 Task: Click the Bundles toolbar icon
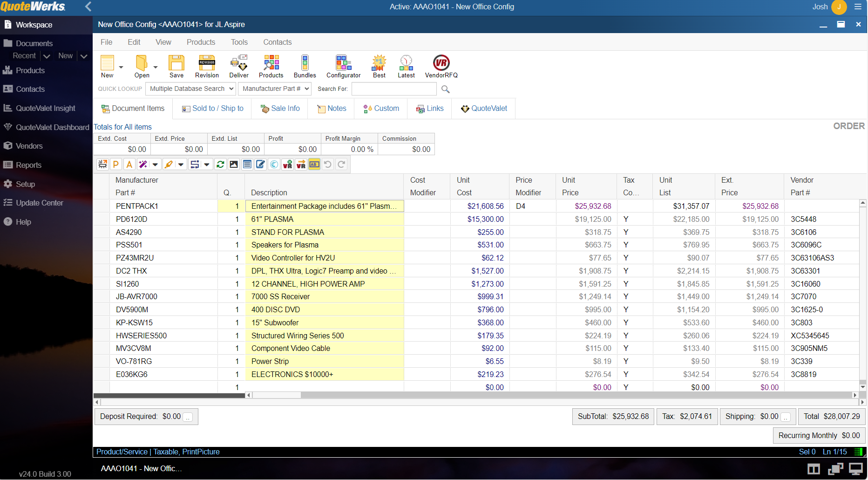pyautogui.click(x=305, y=66)
